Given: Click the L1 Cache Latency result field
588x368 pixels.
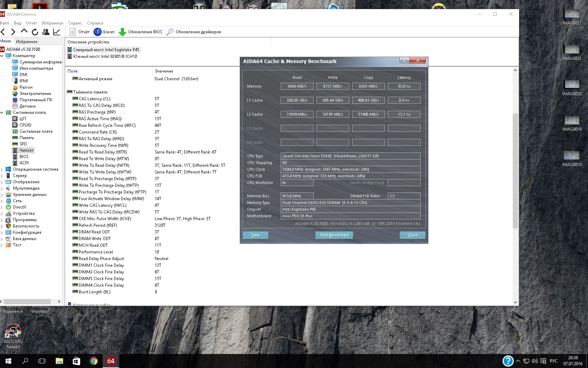Looking at the screenshot, I should (x=404, y=100).
